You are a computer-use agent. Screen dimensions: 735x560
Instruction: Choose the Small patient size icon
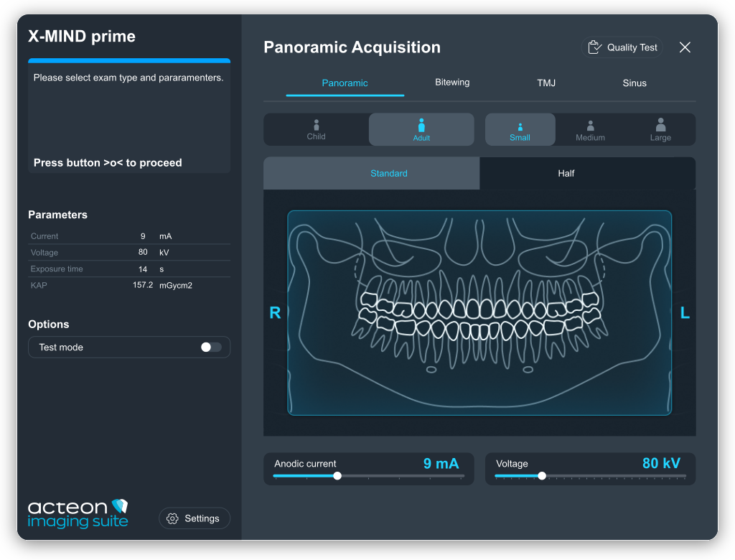pyautogui.click(x=520, y=126)
